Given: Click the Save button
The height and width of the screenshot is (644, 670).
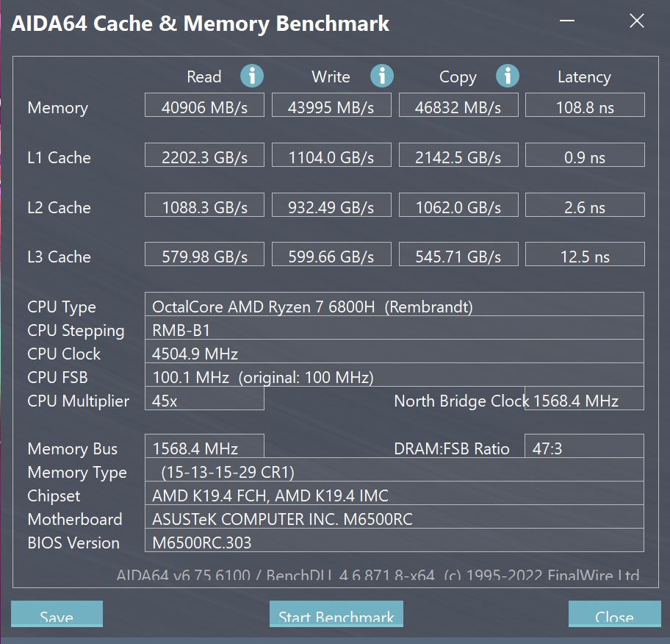Looking at the screenshot, I should [57, 614].
